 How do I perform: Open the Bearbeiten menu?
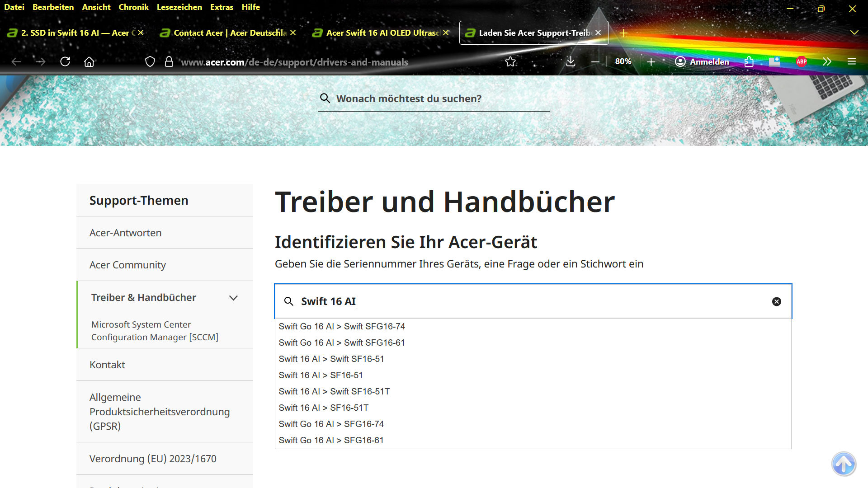tap(53, 7)
